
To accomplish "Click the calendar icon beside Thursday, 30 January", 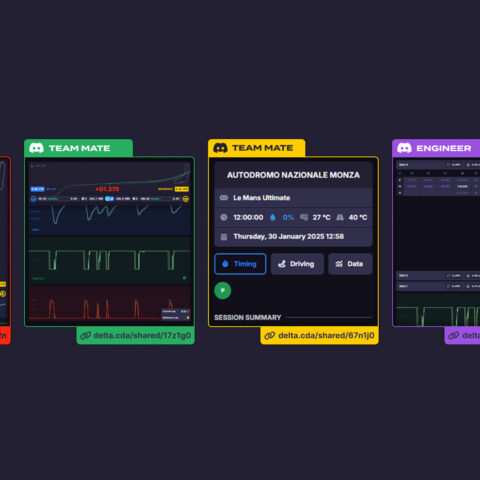I will point(224,237).
